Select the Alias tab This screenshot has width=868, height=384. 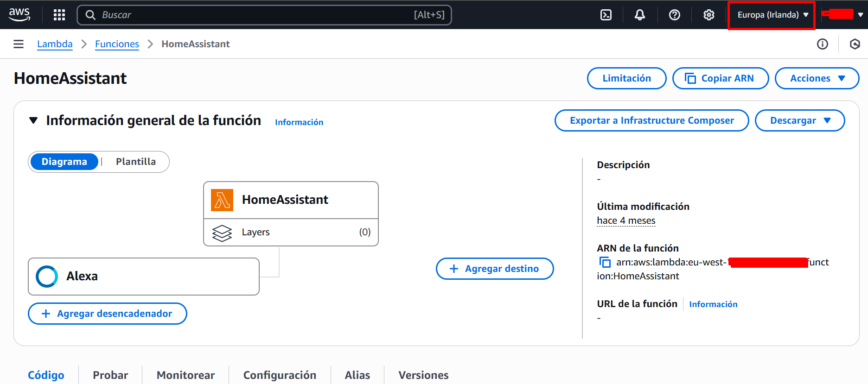(x=357, y=375)
